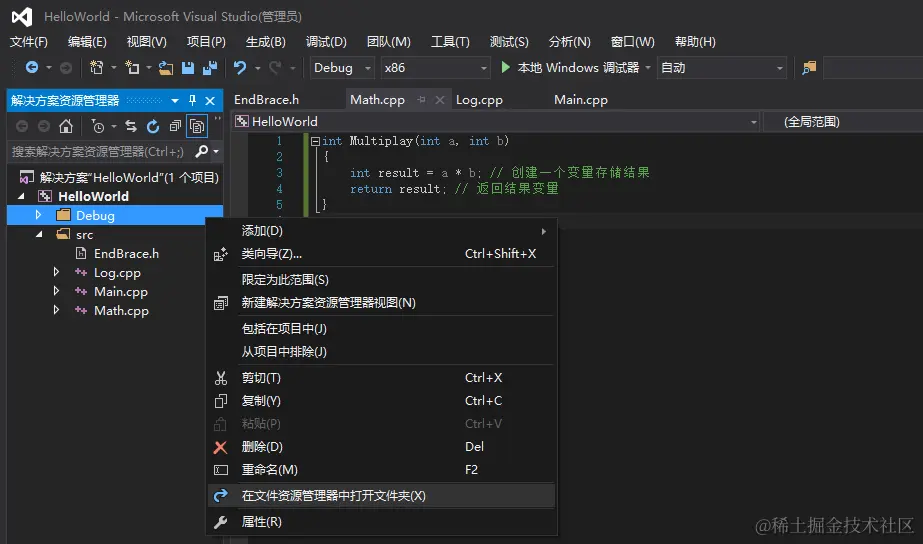Click the new Solution Explorer view icon

(221, 303)
